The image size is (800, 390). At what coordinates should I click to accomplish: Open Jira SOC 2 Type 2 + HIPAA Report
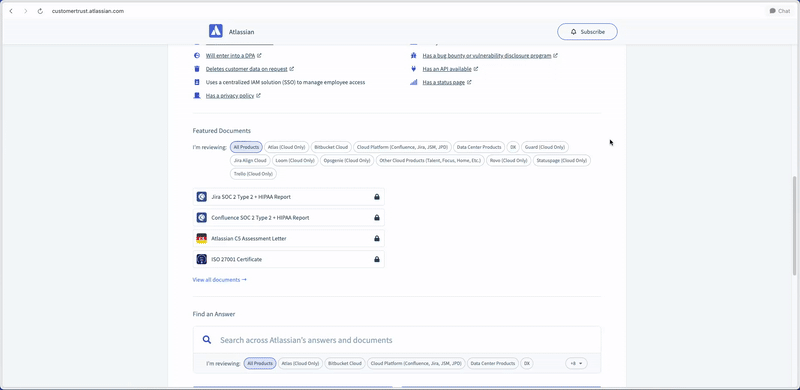pos(289,197)
